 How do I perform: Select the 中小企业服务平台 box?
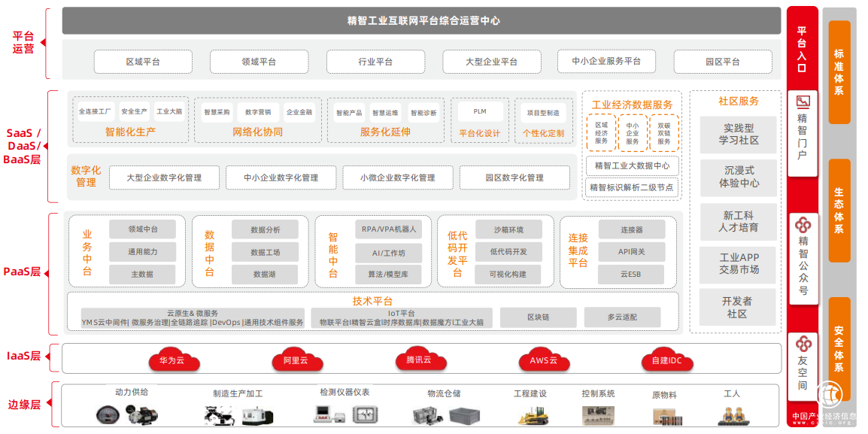coord(606,61)
